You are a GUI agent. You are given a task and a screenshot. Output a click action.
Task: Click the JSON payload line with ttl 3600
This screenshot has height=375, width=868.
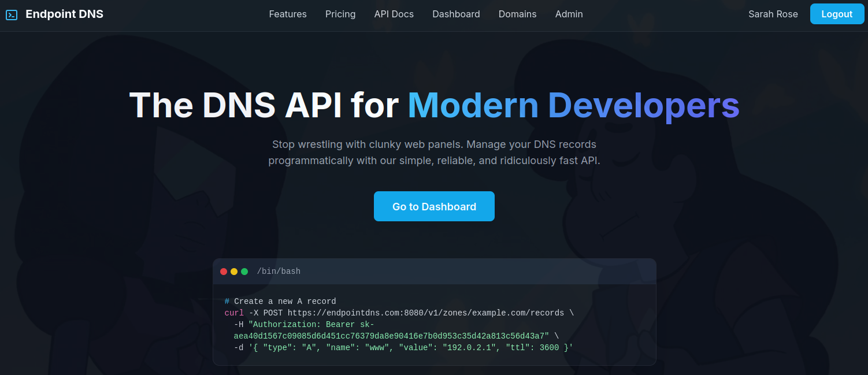(x=403, y=347)
